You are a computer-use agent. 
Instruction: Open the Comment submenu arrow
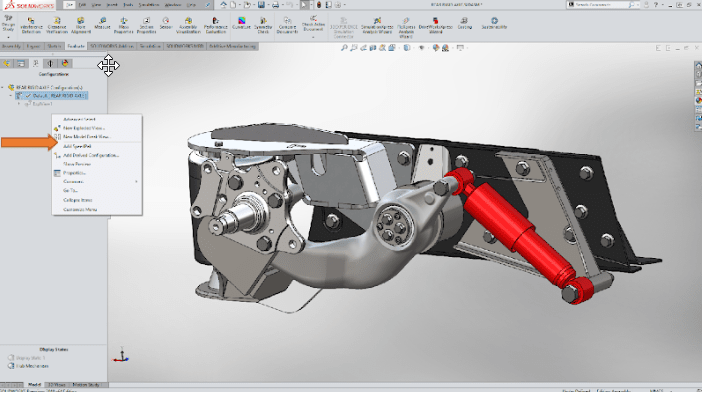[137, 182]
